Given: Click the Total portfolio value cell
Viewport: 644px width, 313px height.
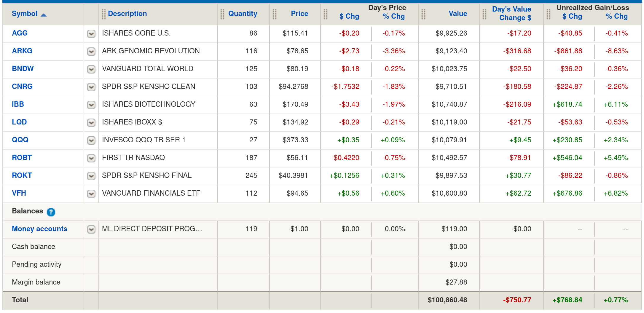Looking at the screenshot, I should tap(447, 300).
